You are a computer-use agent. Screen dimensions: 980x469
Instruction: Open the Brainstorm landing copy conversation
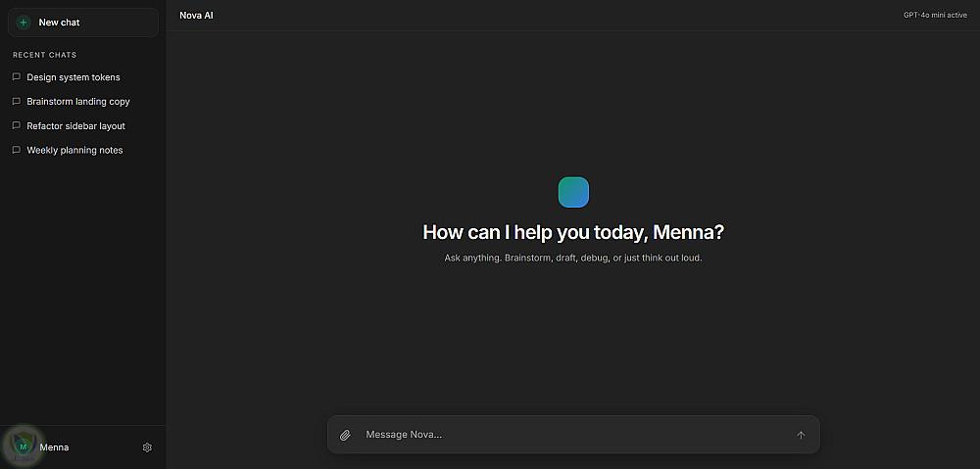(78, 102)
